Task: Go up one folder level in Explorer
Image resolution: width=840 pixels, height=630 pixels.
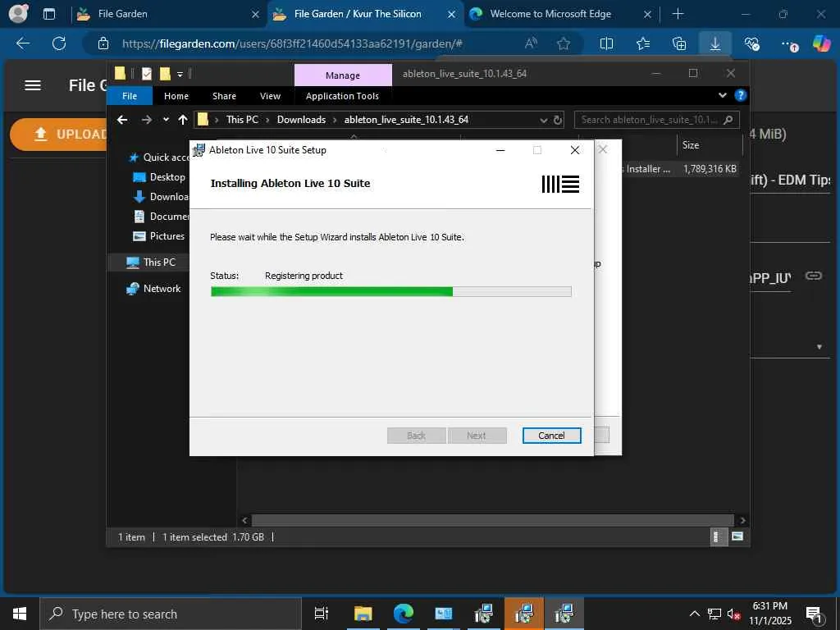Action: [x=183, y=120]
